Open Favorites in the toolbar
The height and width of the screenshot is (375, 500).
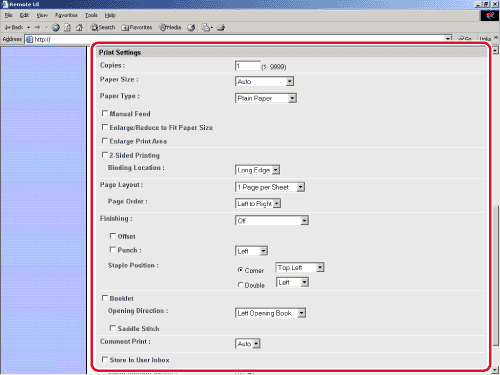coord(137,27)
